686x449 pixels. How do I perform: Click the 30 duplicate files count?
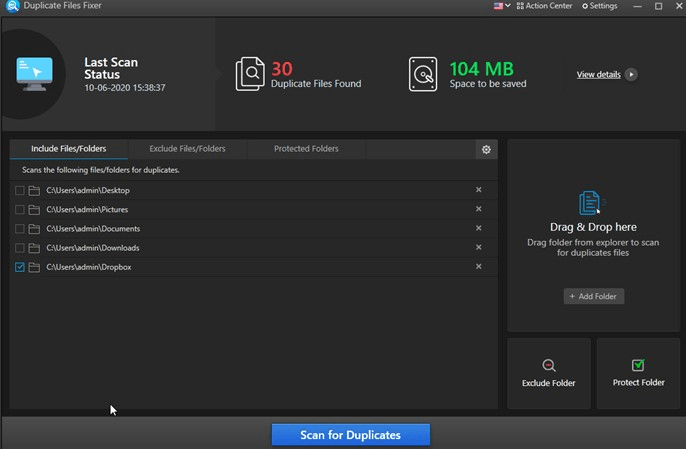(x=282, y=69)
